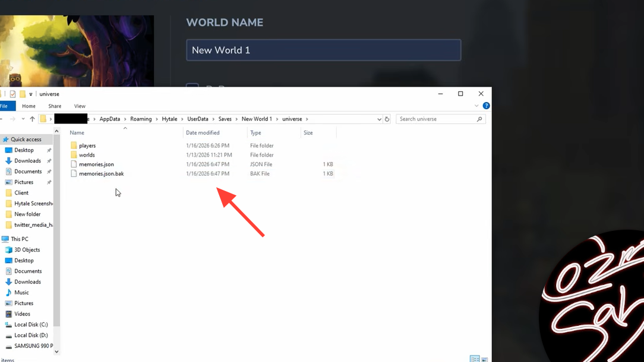Screen dimensions: 644x362
Task: Go to Hytale in breadcrumb
Action: [x=169, y=119]
